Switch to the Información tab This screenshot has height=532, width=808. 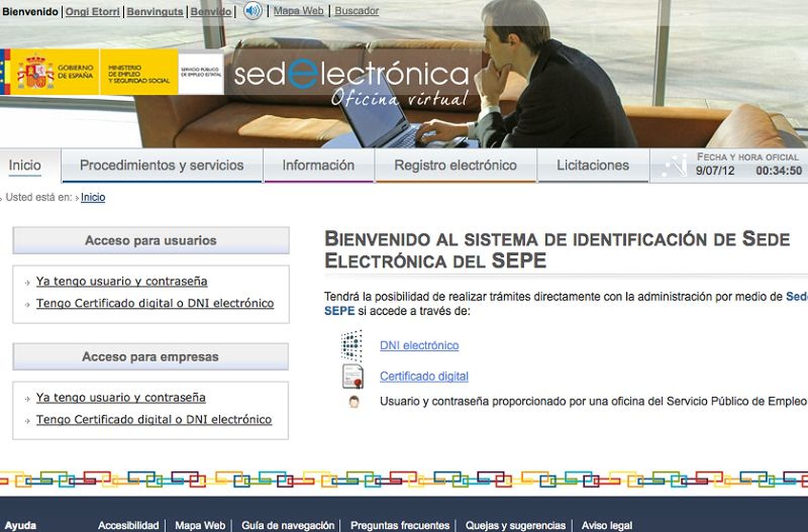pyautogui.click(x=318, y=165)
